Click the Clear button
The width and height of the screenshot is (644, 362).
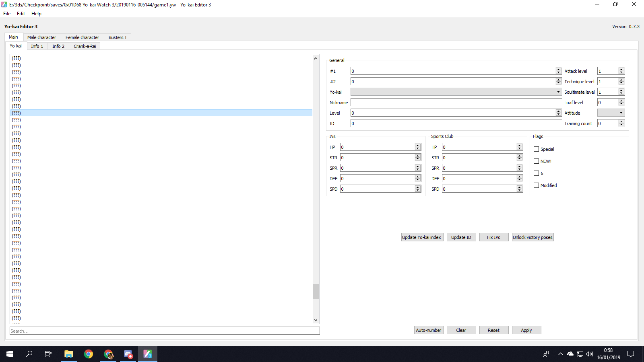(x=461, y=330)
